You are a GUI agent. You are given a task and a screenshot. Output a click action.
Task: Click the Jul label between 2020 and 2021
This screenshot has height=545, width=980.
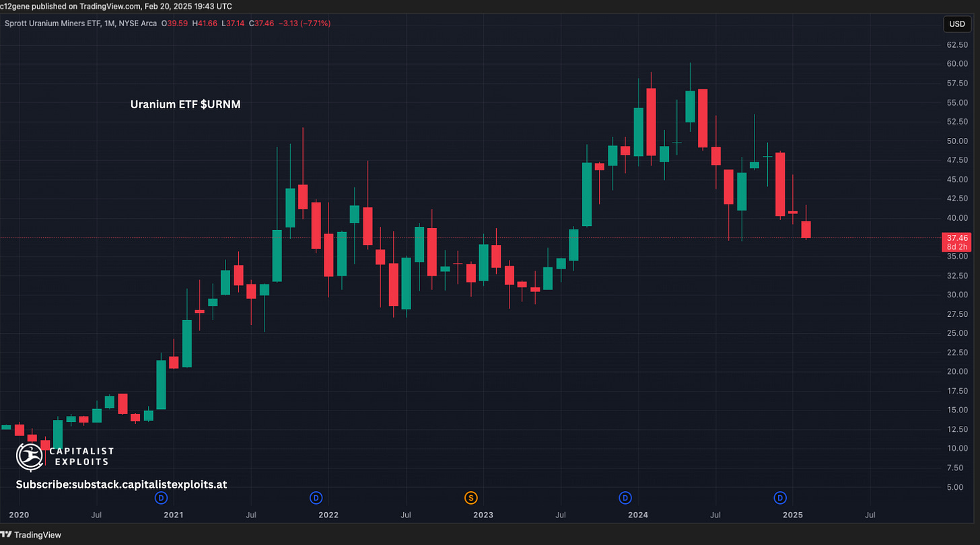(x=96, y=515)
